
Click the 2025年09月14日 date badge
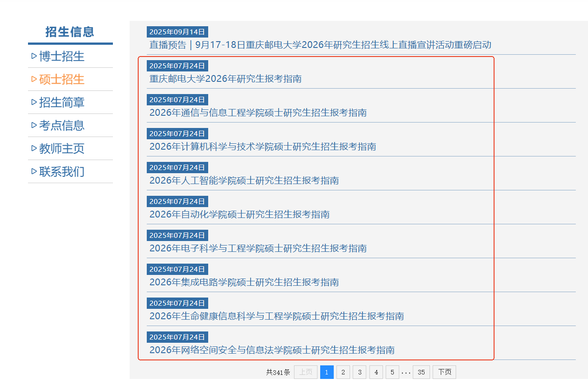tap(177, 32)
